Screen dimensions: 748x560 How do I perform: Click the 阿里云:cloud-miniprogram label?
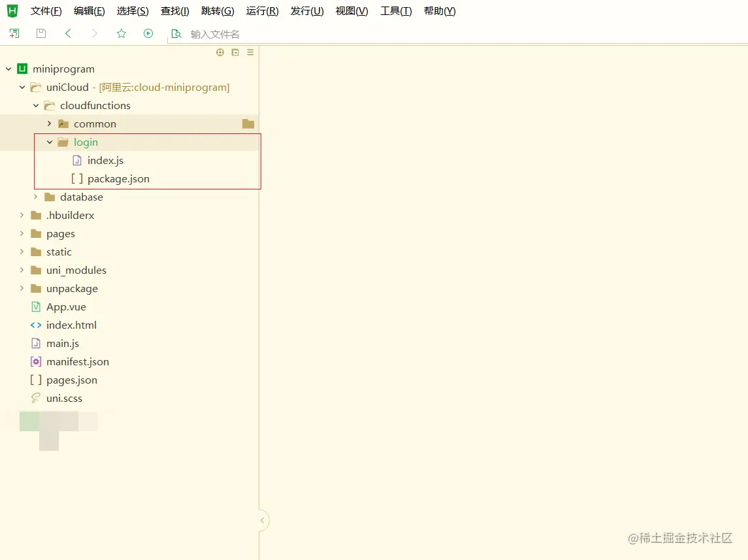(x=164, y=88)
